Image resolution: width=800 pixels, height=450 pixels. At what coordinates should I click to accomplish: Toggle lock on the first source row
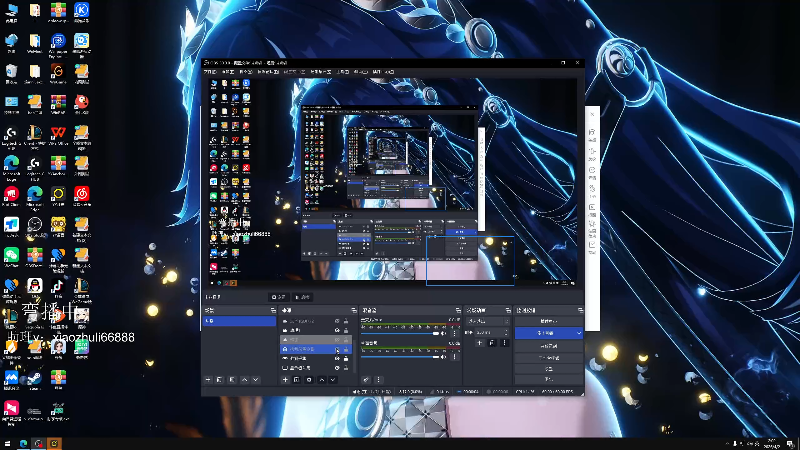(346, 321)
